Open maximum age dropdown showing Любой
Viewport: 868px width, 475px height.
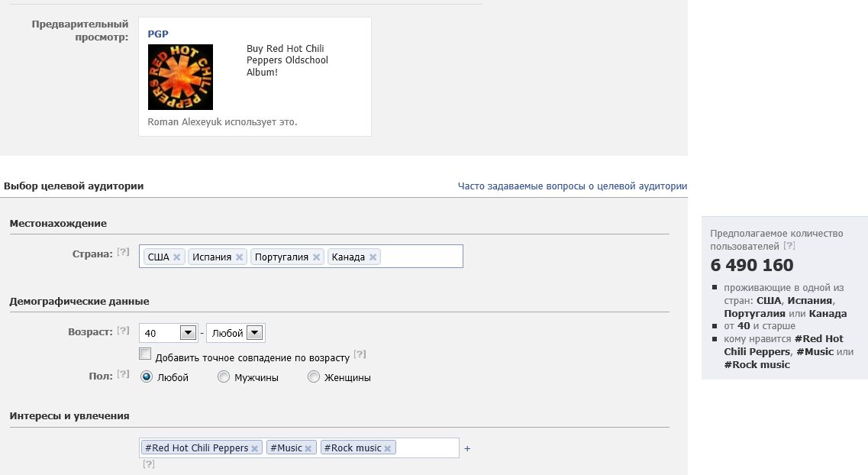(x=235, y=333)
